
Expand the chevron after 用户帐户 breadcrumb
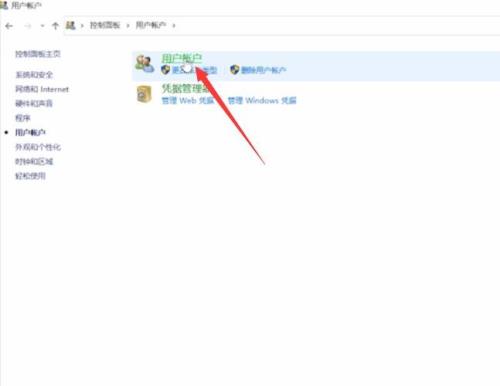(174, 25)
